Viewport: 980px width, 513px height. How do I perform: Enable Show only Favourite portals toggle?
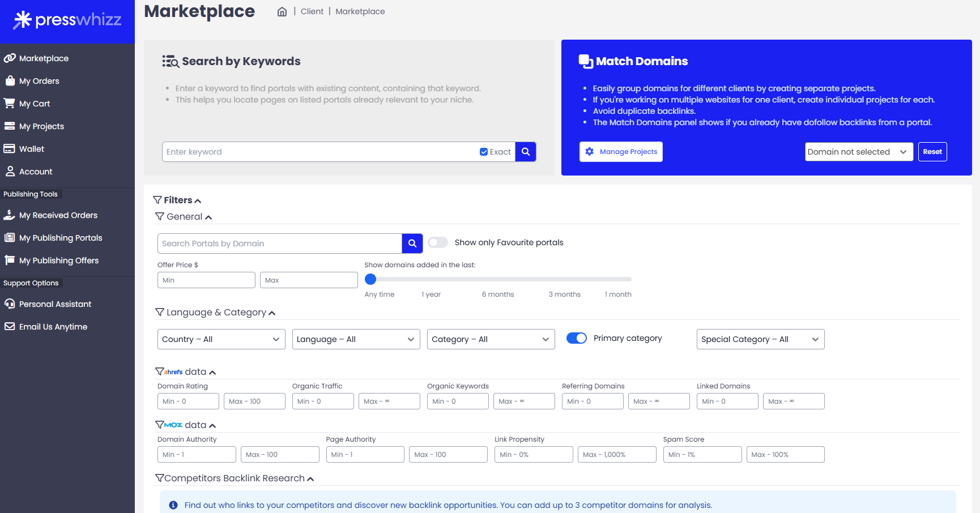tap(438, 242)
